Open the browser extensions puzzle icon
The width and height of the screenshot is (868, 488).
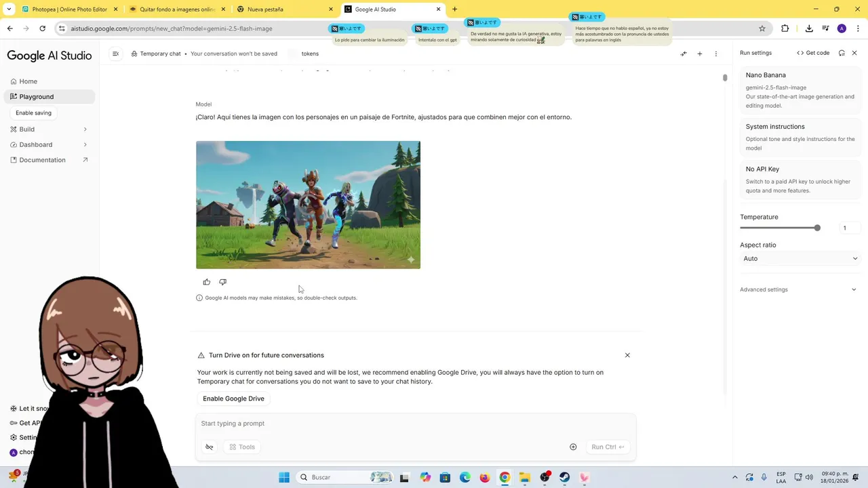[785, 28]
